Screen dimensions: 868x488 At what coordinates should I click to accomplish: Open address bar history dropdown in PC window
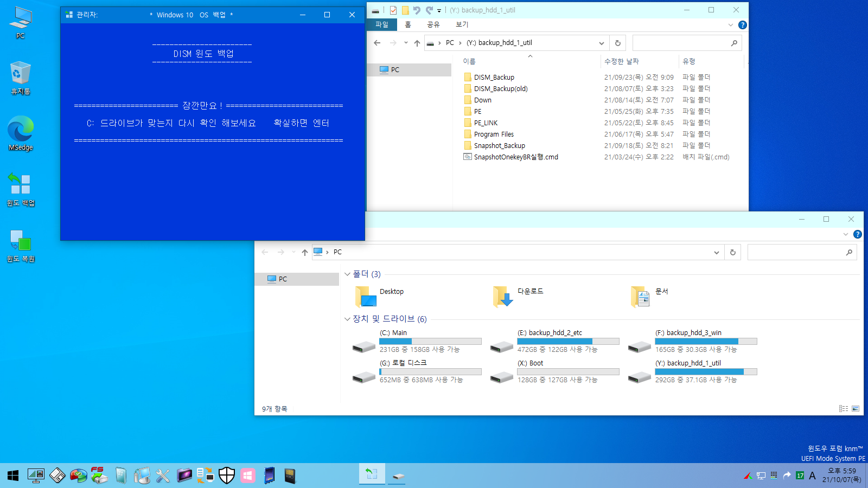[716, 252]
